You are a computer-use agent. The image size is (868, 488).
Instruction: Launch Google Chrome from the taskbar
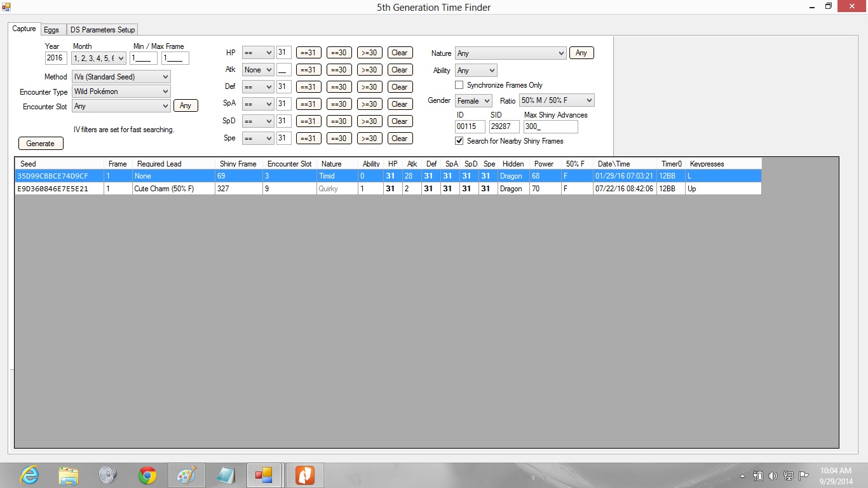pos(147,475)
